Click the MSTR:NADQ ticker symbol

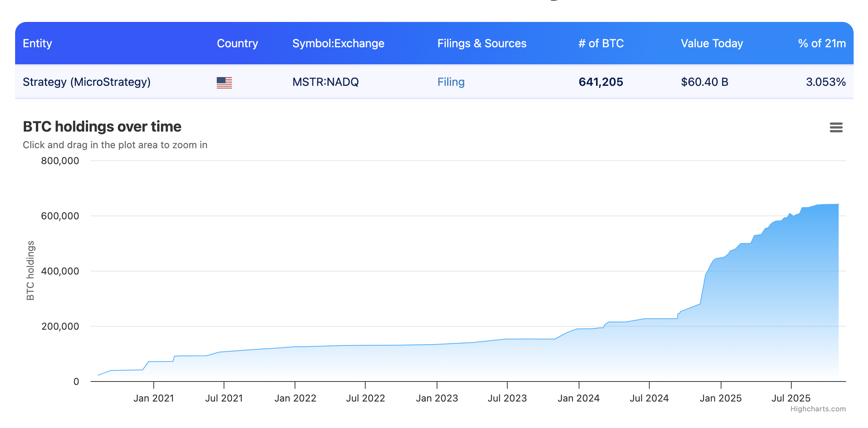pos(325,82)
